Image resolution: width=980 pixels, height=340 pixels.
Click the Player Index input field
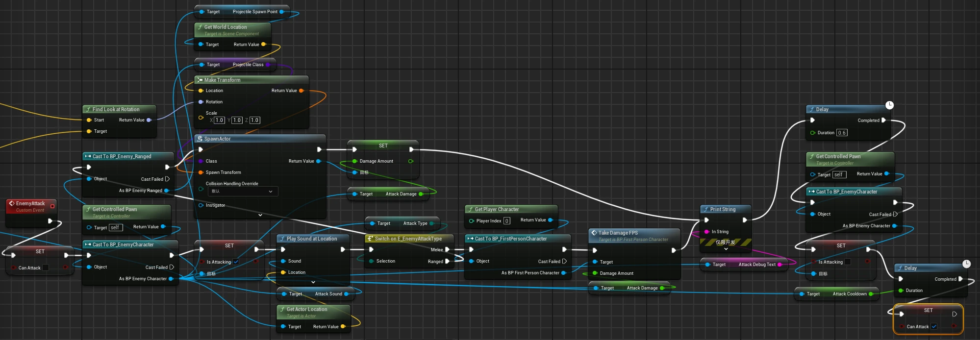507,221
